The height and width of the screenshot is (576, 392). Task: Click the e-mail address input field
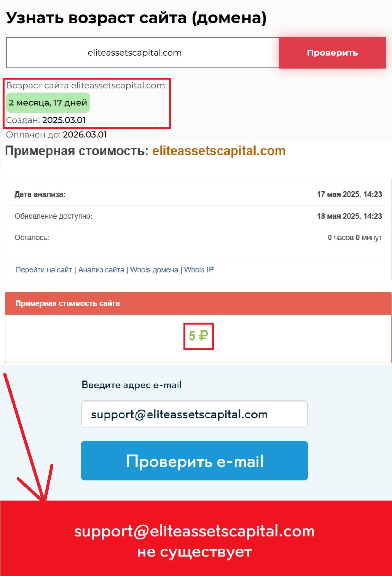pos(194,414)
